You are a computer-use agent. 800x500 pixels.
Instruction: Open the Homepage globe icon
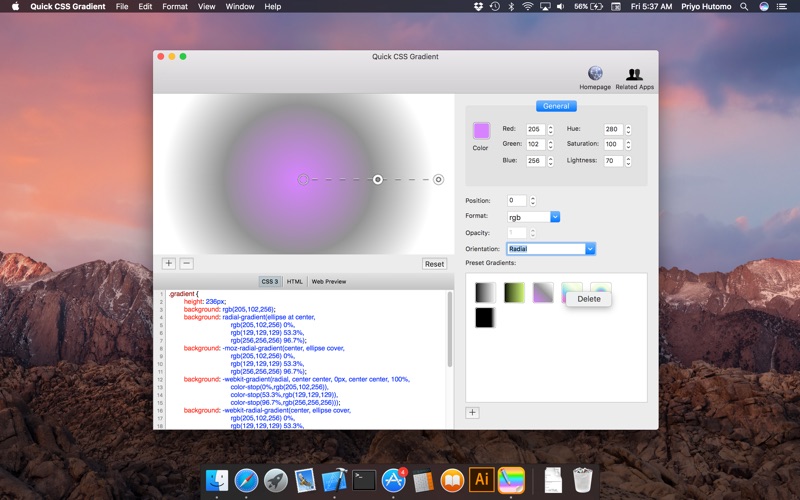coord(595,74)
